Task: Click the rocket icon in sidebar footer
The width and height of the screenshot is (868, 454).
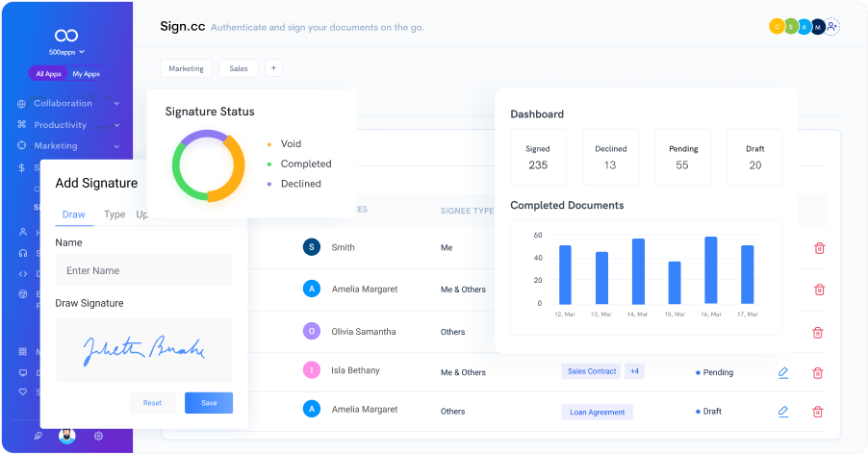Action: (x=38, y=436)
